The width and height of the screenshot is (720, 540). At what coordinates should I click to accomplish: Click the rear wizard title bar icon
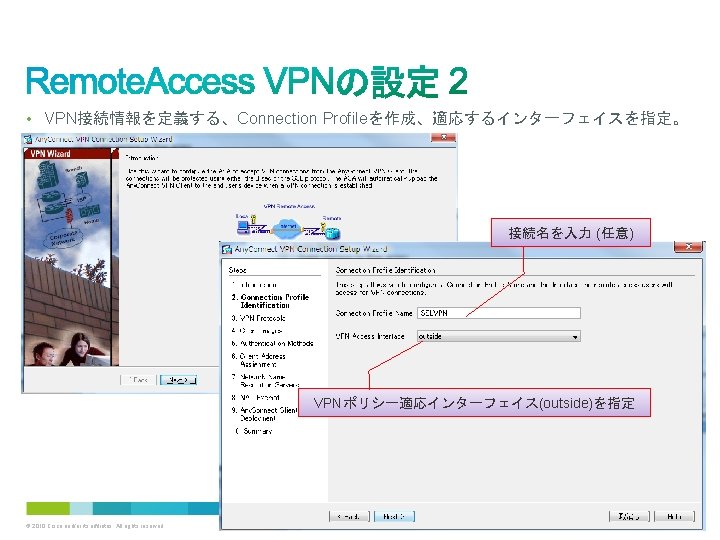coord(28,139)
